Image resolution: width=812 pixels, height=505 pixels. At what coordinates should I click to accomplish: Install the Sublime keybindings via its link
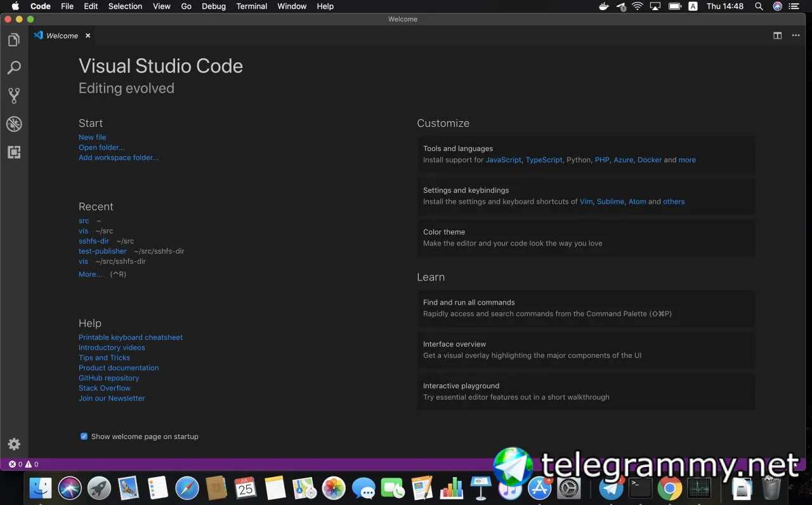click(610, 202)
